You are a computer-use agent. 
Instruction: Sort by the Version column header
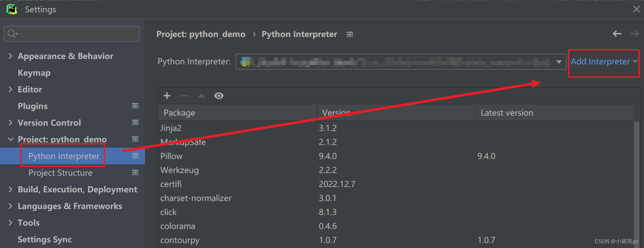[396, 113]
